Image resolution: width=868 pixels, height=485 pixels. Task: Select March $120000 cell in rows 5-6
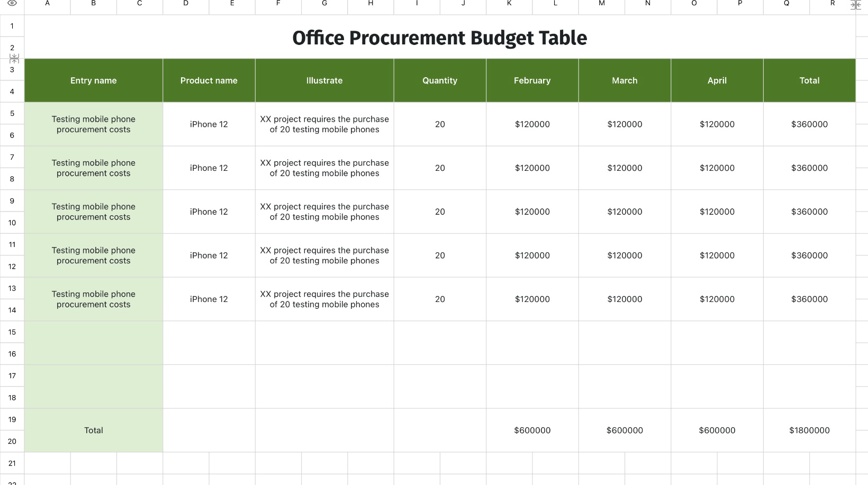(x=625, y=124)
